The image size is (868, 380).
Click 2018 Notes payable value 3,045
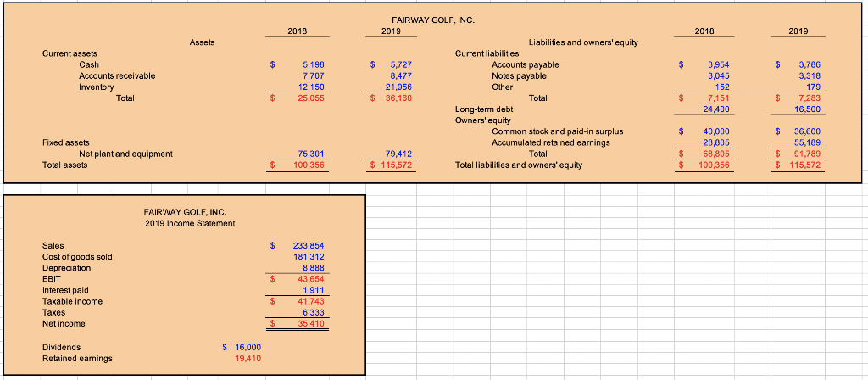click(x=719, y=75)
